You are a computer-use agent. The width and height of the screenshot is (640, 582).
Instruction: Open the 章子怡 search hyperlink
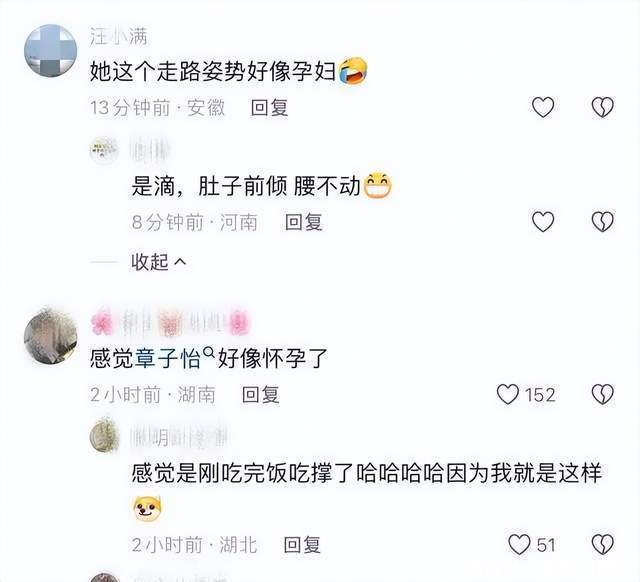click(x=174, y=358)
